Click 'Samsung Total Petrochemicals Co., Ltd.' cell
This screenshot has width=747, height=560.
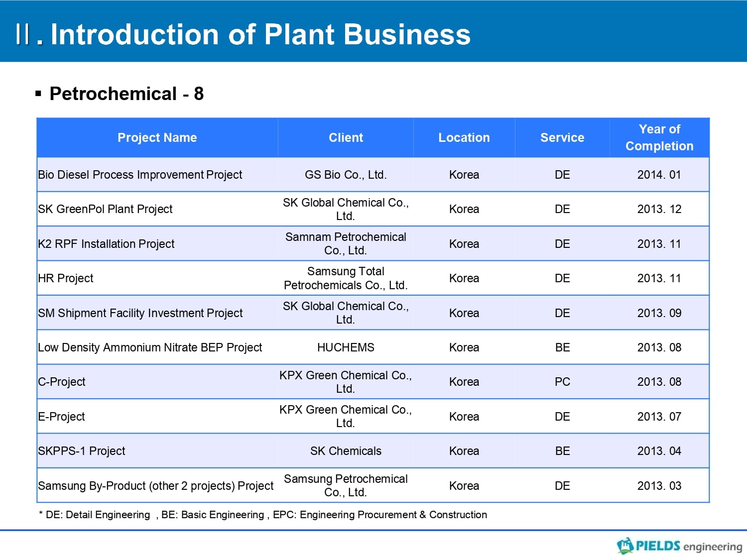[346, 278]
